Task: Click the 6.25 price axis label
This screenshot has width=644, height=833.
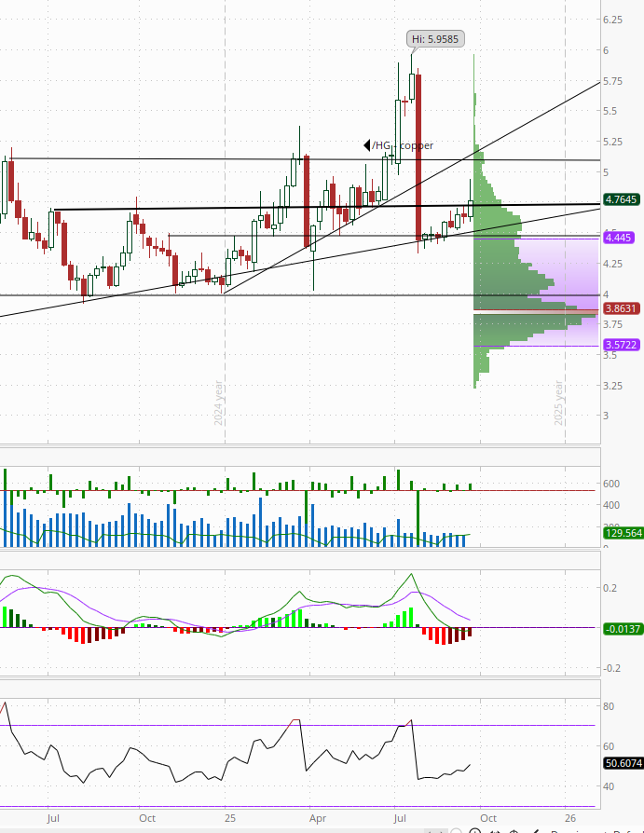Action: [612, 20]
